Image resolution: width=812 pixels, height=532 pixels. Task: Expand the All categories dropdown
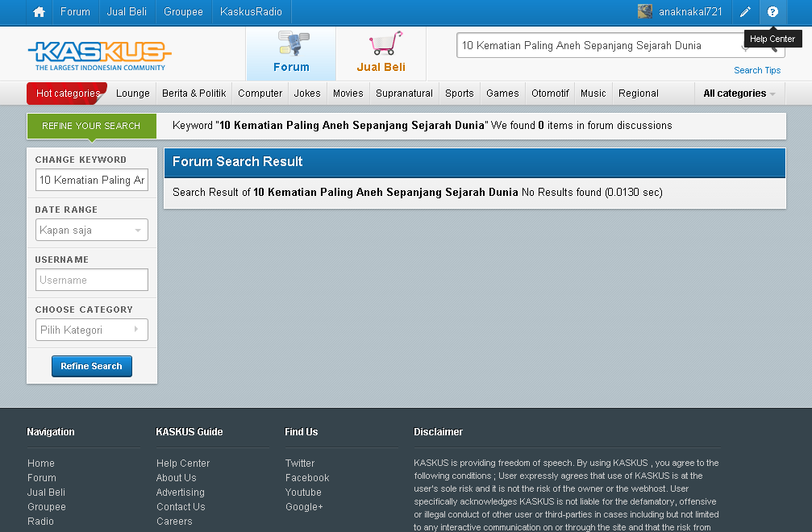(x=739, y=94)
